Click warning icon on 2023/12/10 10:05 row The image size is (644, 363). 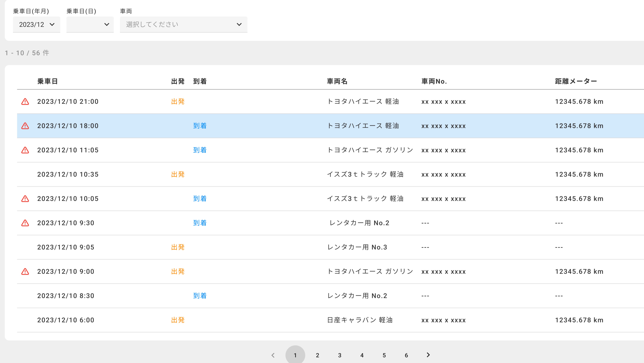(x=25, y=199)
